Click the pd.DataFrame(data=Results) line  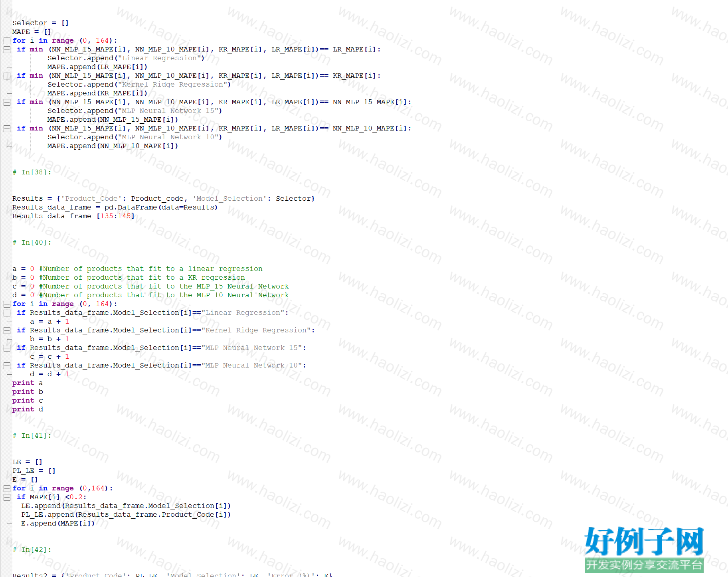pyautogui.click(x=115, y=207)
